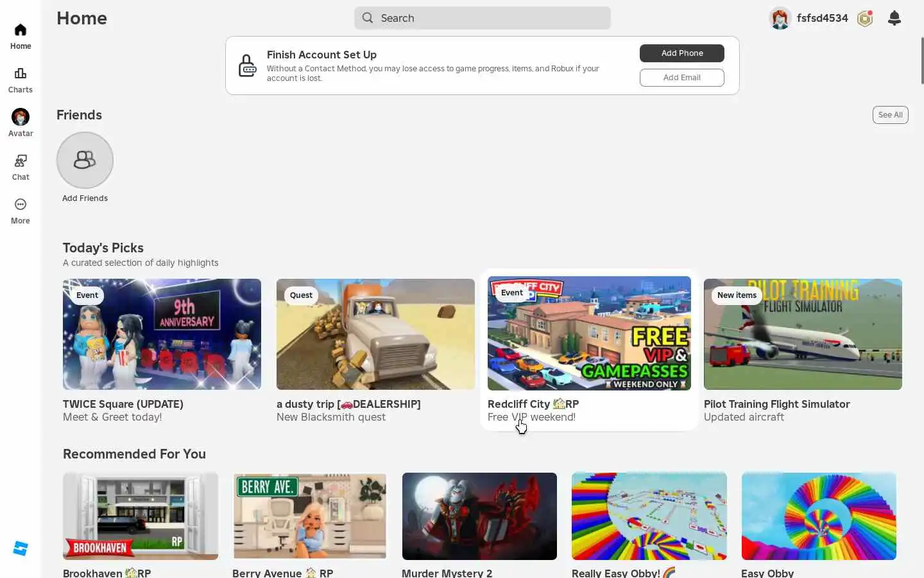Click the Add Friends circle icon
924x578 pixels.
point(85,160)
